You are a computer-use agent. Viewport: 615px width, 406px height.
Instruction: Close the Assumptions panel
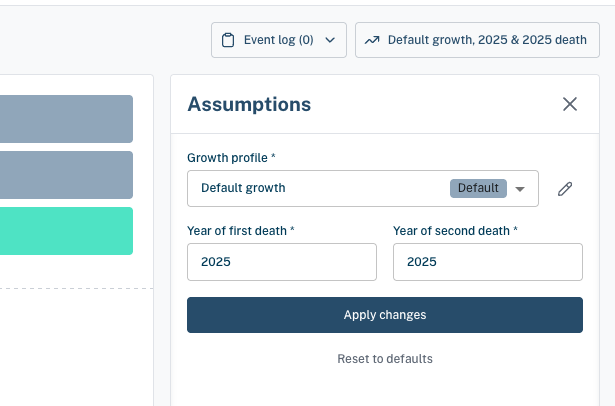pos(570,104)
